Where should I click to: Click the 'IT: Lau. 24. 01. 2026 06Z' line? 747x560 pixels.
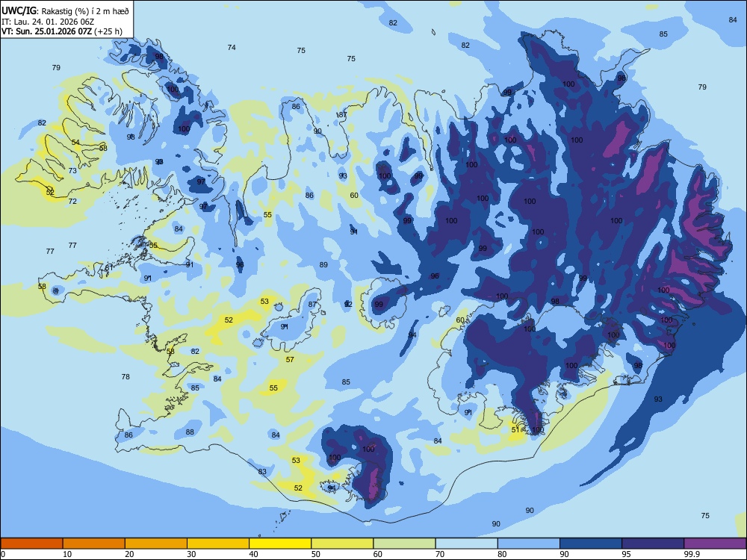click(x=48, y=22)
